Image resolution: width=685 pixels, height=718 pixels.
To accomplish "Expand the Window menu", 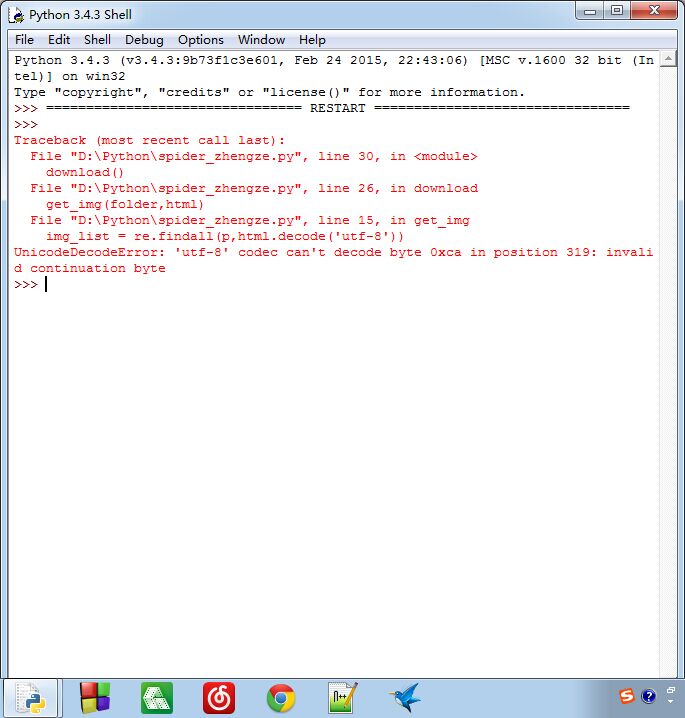I will 261,40.
